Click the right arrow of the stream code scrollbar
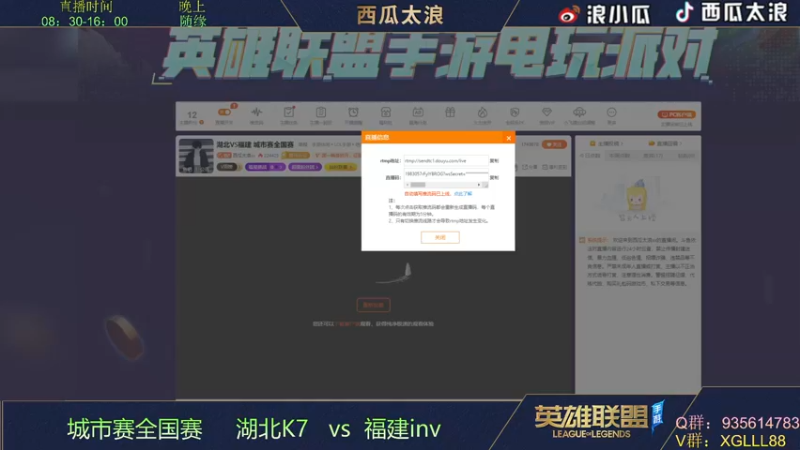Viewport: 800px width, 450px height. point(479,185)
